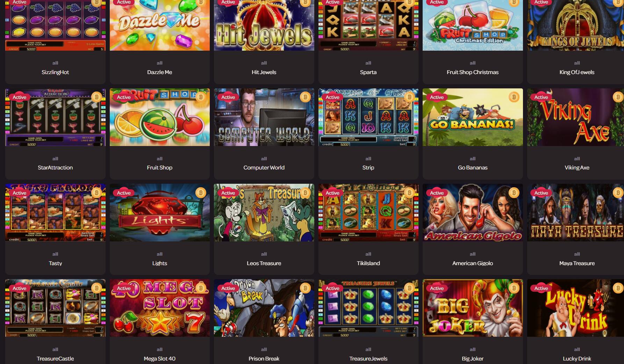Open the Lucky Drink game thumbnail
The height and width of the screenshot is (364, 624).
[x=575, y=308]
